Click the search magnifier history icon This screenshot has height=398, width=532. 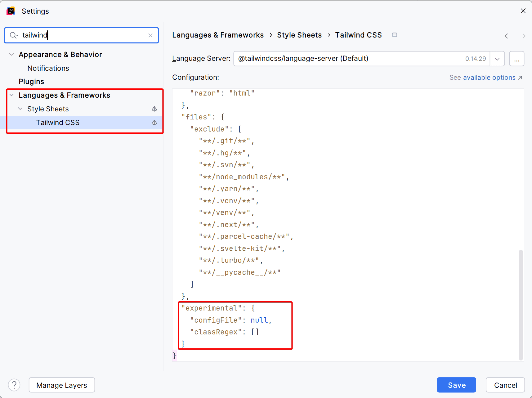[x=14, y=35]
